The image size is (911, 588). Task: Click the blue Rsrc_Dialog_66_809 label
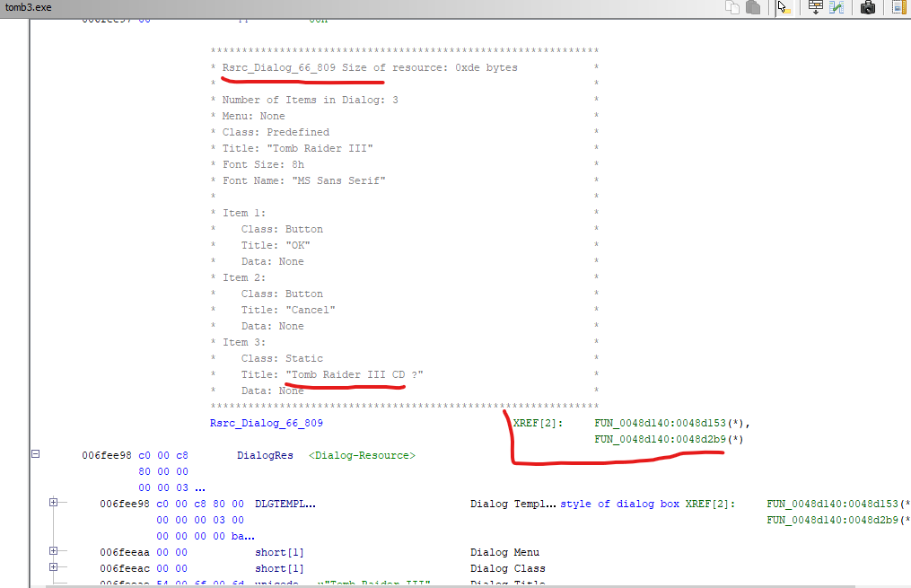(266, 423)
